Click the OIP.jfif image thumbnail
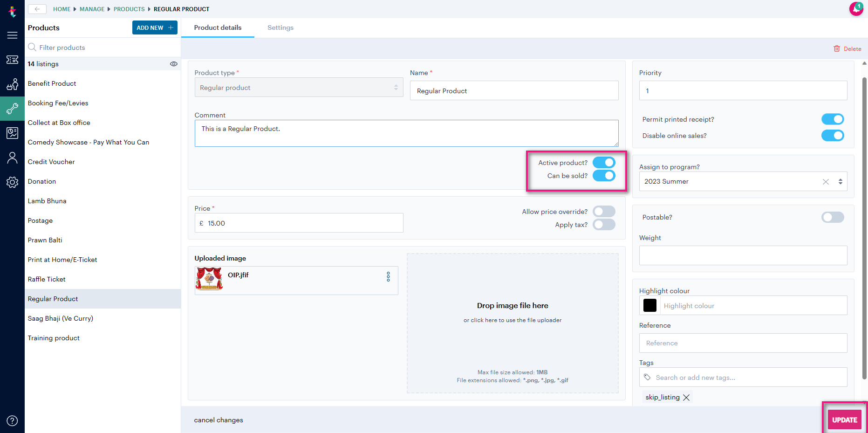The width and height of the screenshot is (868, 433). point(209,279)
